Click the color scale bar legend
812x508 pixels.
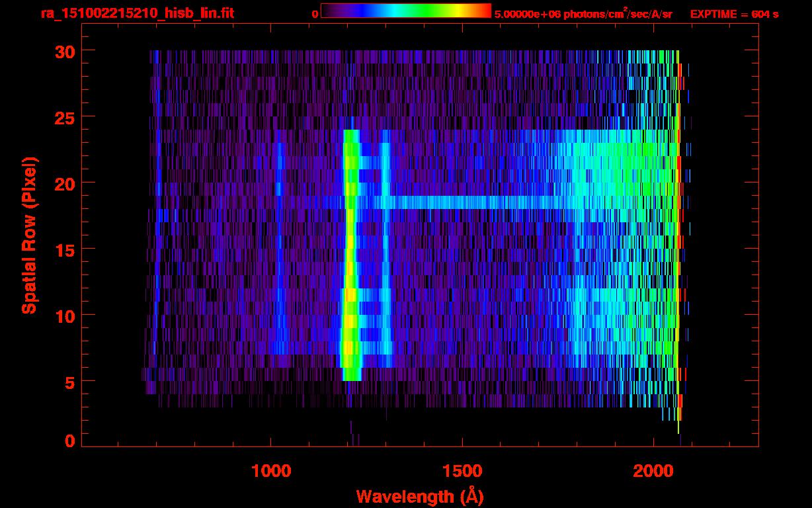tap(406, 11)
